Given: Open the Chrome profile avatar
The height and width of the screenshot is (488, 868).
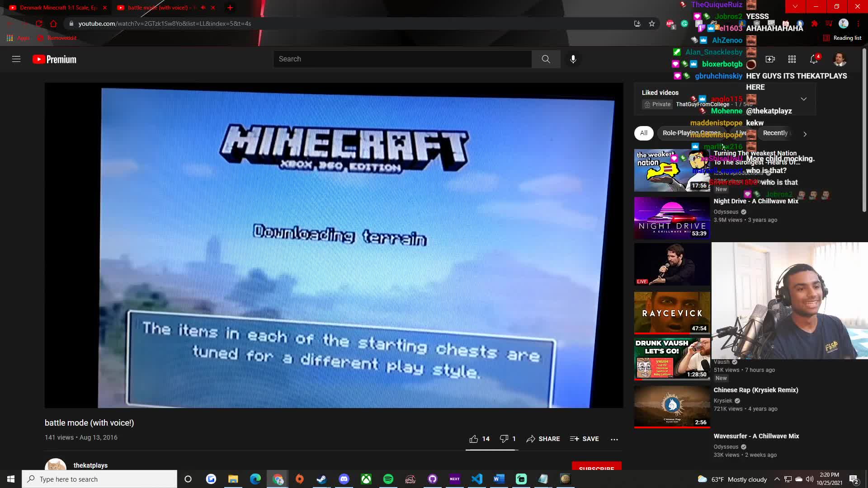Looking at the screenshot, I should [x=844, y=23].
